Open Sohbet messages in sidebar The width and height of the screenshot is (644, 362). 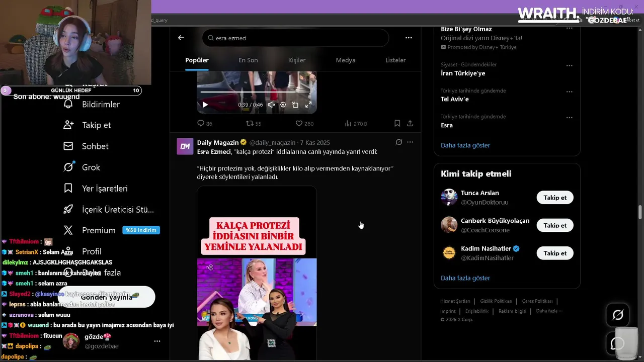(86, 146)
